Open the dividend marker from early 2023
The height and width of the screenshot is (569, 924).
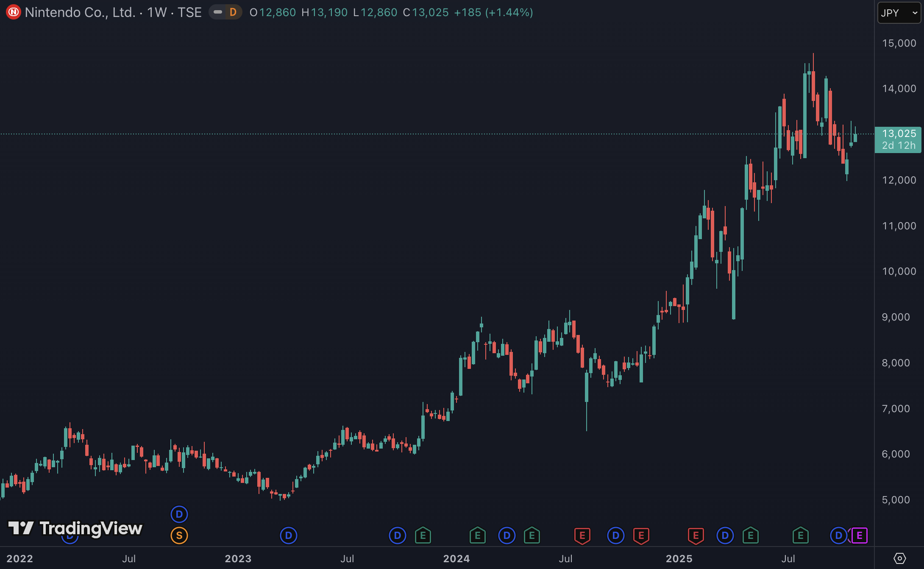click(289, 536)
